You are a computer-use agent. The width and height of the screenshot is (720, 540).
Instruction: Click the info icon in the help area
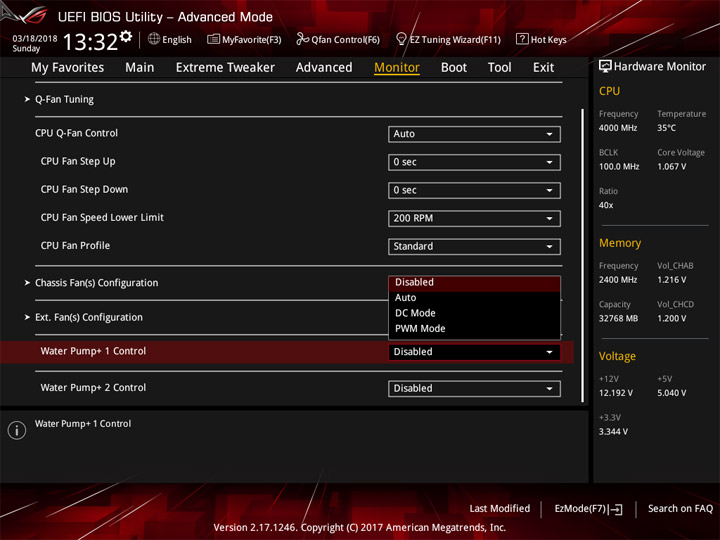[x=17, y=430]
